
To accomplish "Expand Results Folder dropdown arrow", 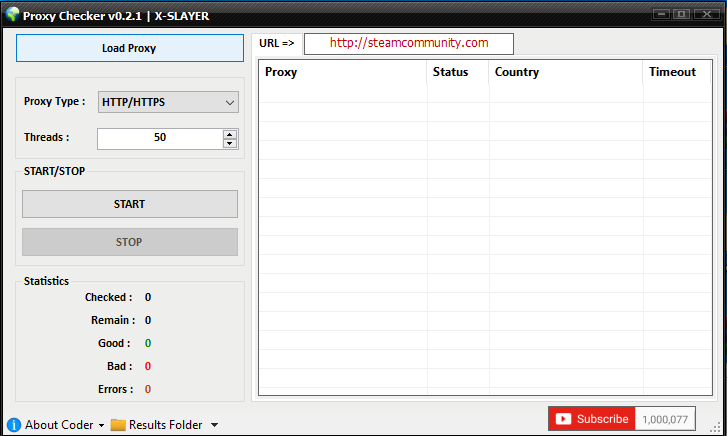I will pyautogui.click(x=214, y=425).
